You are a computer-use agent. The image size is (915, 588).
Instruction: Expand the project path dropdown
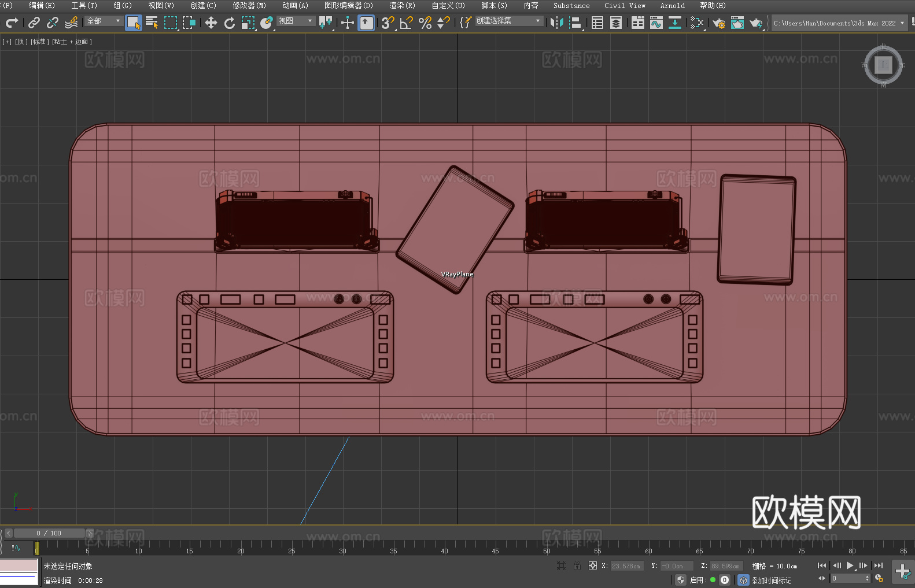coord(902,23)
